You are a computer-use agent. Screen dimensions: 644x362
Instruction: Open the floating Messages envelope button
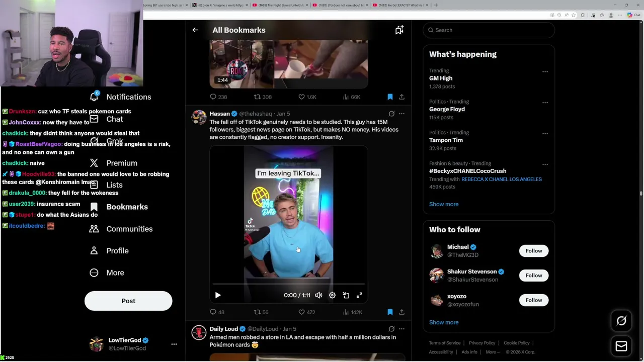click(x=621, y=346)
